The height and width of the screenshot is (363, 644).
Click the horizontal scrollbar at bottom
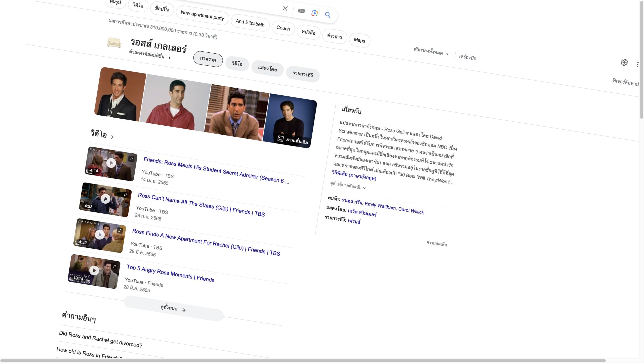pos(302,360)
